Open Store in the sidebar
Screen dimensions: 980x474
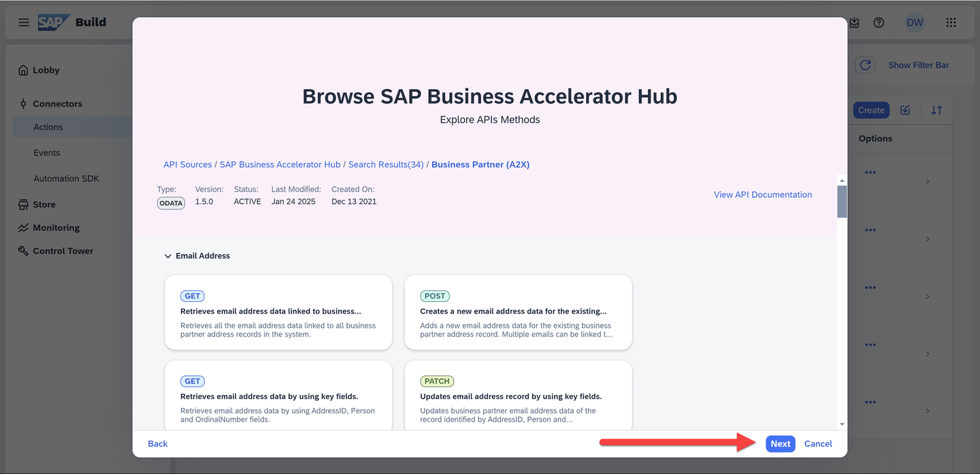(44, 204)
